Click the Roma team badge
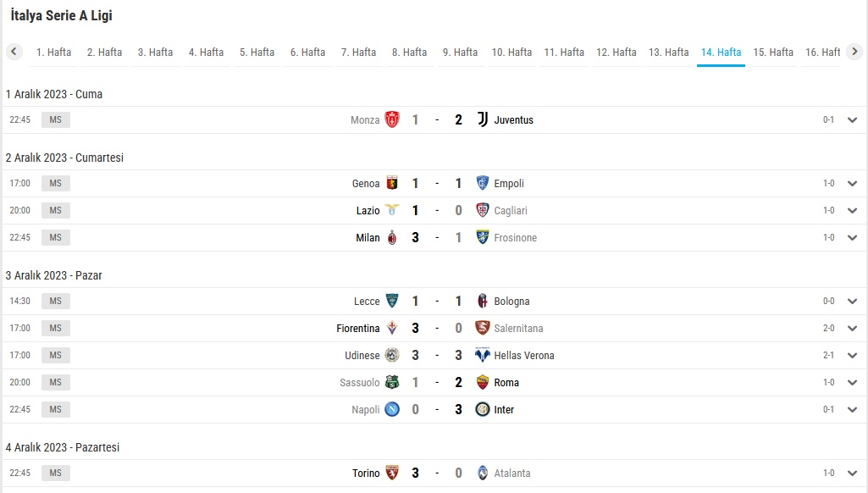The image size is (868, 493). coord(483,382)
